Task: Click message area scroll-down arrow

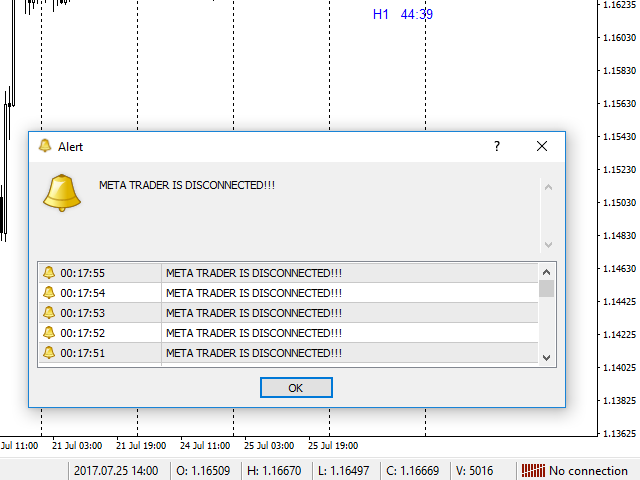Action: [547, 244]
